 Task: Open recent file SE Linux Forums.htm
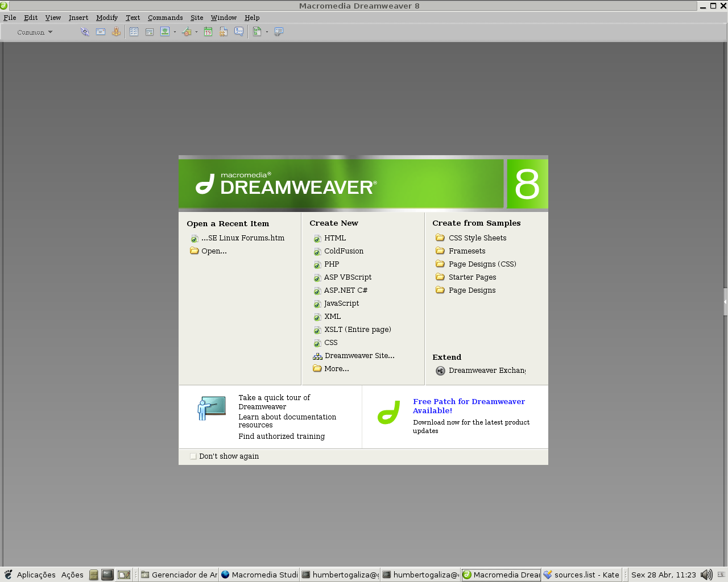[238, 238]
